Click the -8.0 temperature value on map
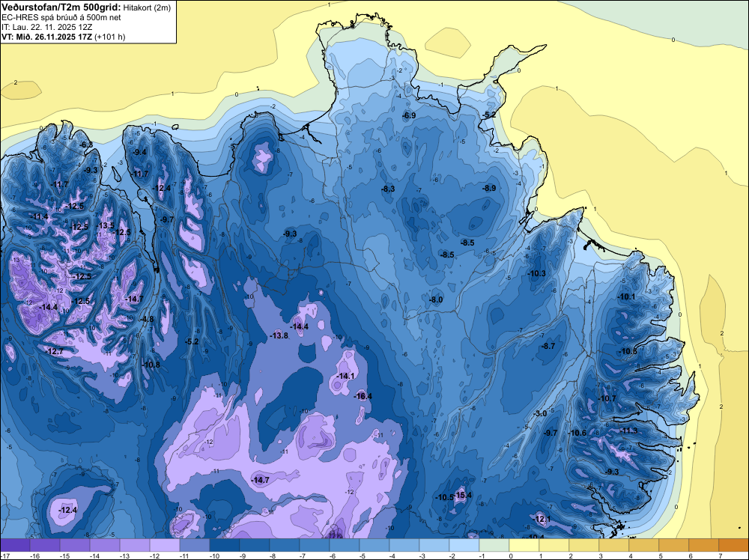Screen dimensions: 749x560 [436, 299]
